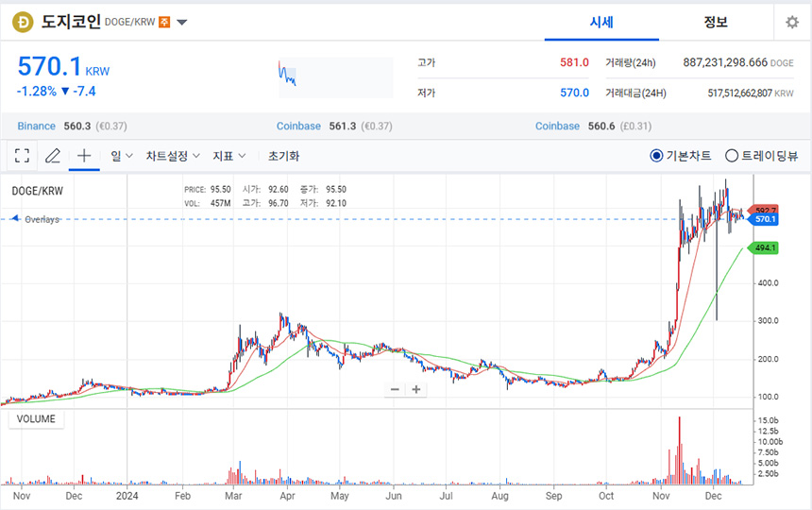Open the 지표 indicators dropdown
812x510 pixels.
click(x=228, y=156)
